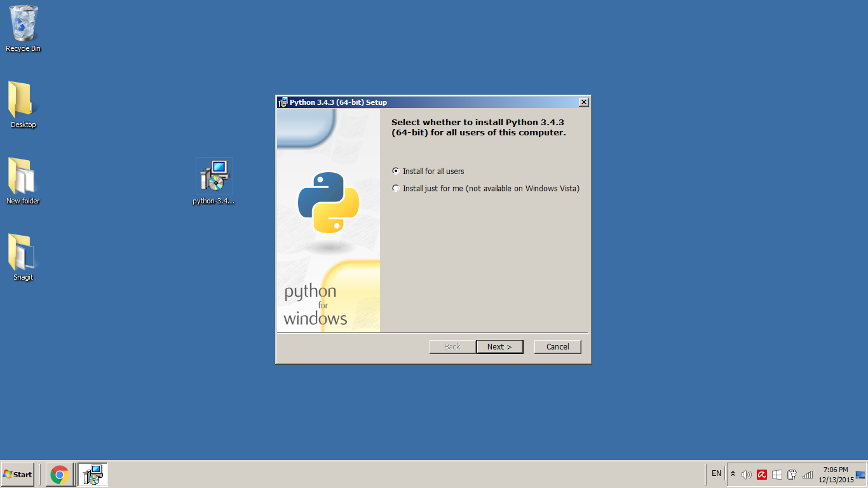Choose Install just for me option

[486, 189]
